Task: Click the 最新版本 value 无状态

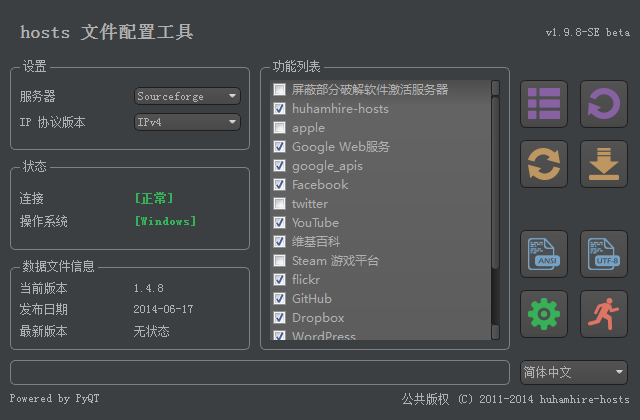Action: [x=151, y=331]
